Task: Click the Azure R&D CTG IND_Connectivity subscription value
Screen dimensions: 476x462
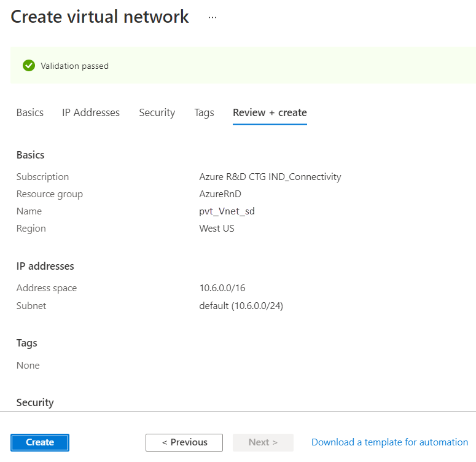Action: [270, 177]
